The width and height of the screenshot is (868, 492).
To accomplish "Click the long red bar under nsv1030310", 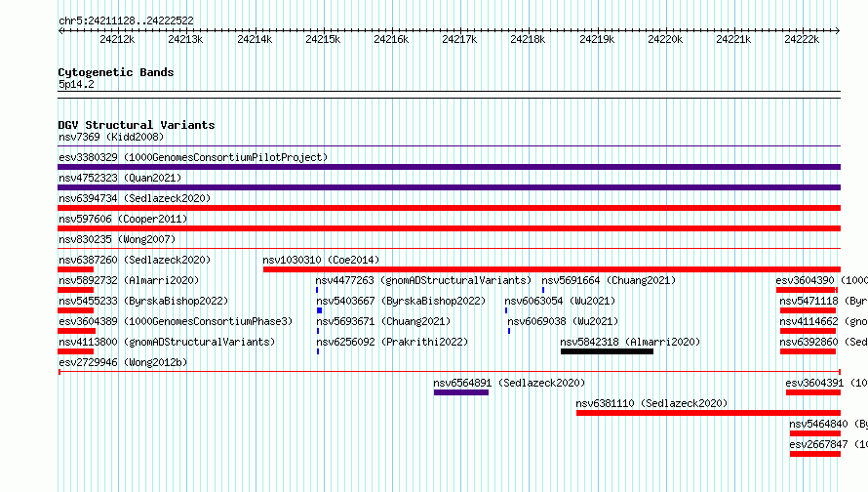I will (x=552, y=269).
